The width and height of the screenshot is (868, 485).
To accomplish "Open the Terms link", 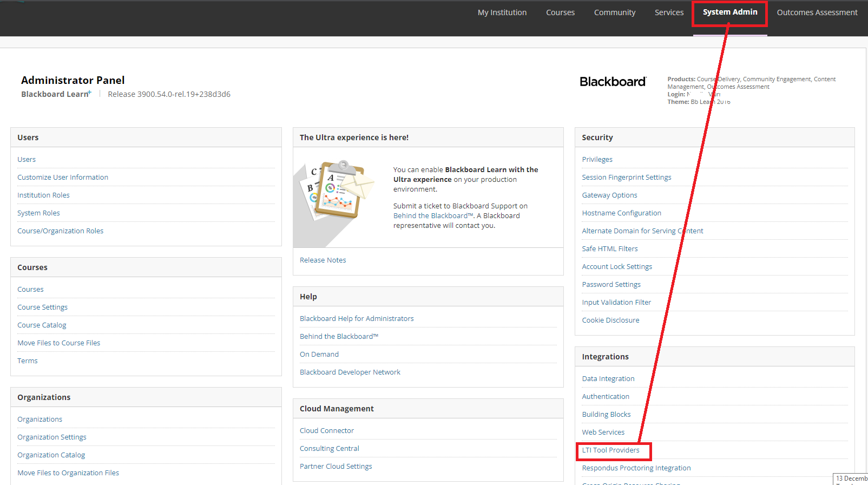I will [x=28, y=361].
